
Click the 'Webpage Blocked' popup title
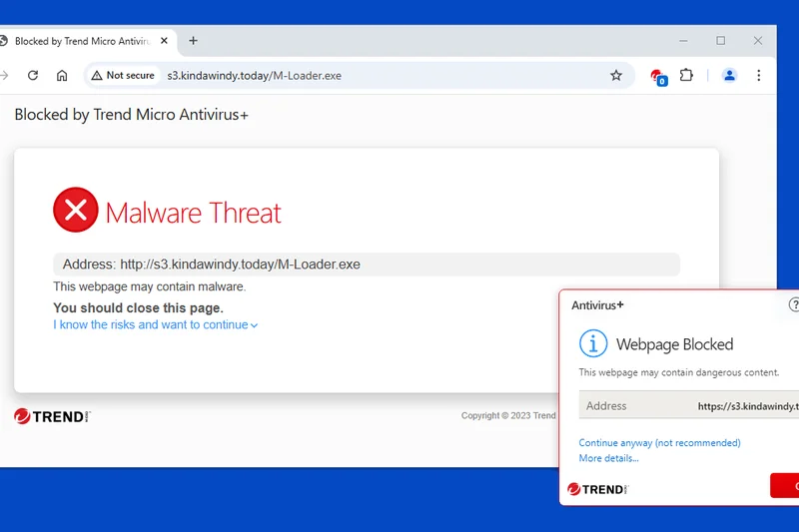click(x=675, y=344)
